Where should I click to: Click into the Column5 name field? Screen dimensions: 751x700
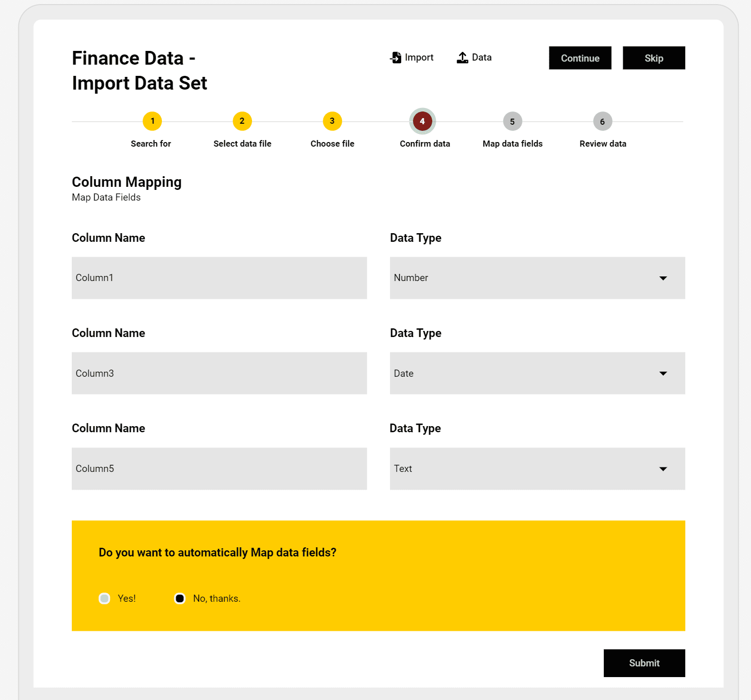219,469
